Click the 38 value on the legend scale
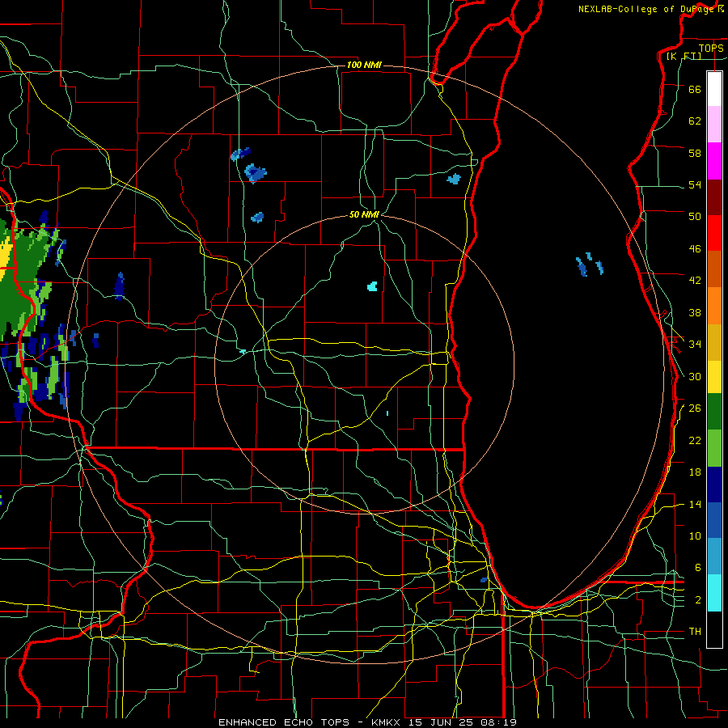The width and height of the screenshot is (728, 728). [x=695, y=312]
